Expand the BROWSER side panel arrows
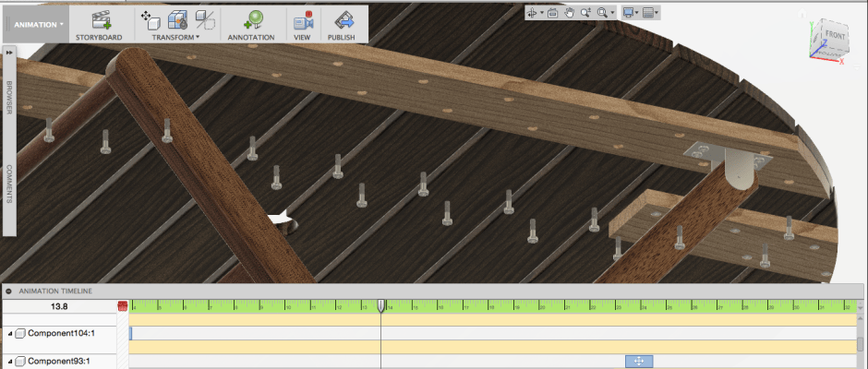 tap(9, 52)
